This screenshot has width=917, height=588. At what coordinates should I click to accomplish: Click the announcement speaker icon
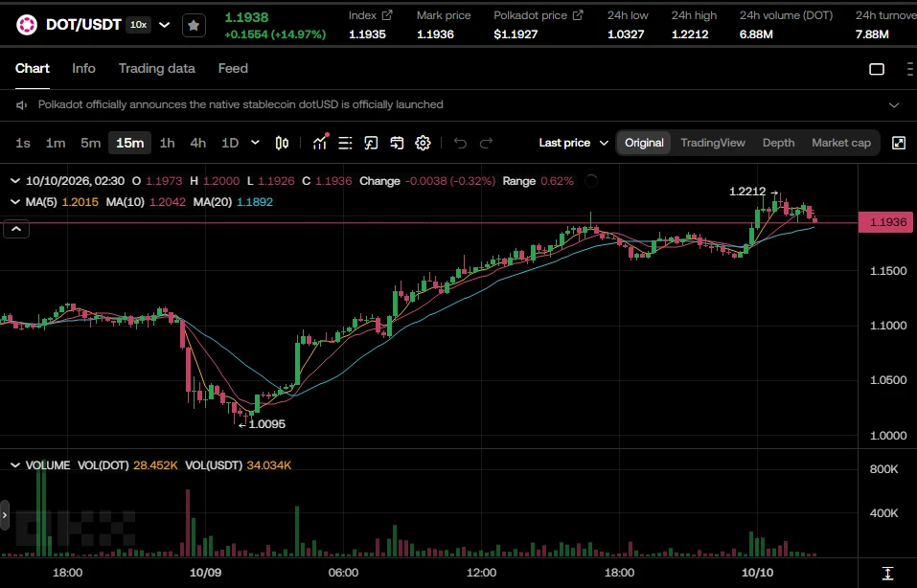(x=22, y=104)
